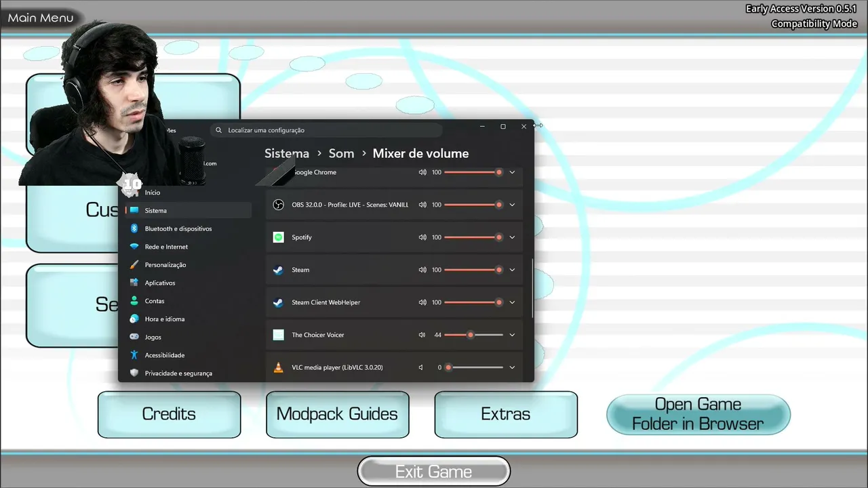Click The Choicer Voicer volume slider
Image resolution: width=868 pixels, height=488 pixels.
(x=473, y=335)
